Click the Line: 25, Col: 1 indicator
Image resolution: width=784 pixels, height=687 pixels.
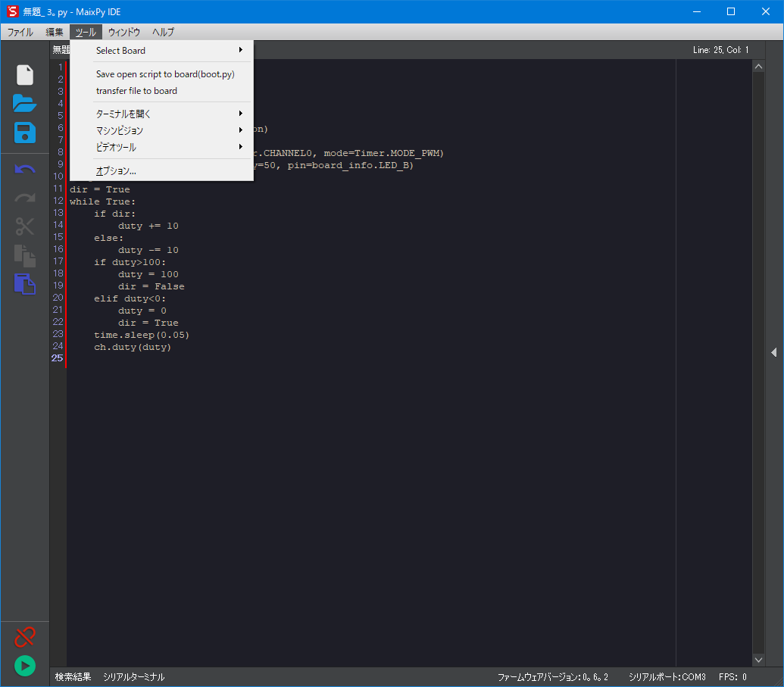tap(720, 50)
